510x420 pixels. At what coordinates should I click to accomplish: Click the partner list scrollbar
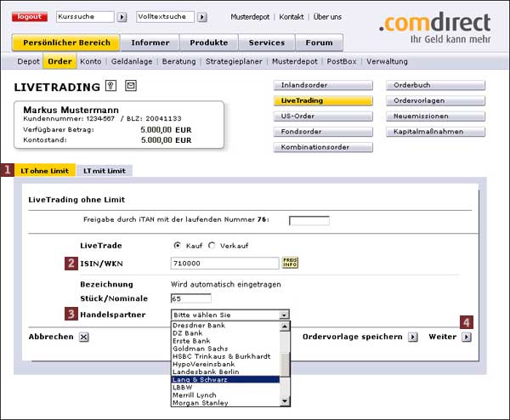tap(285, 361)
